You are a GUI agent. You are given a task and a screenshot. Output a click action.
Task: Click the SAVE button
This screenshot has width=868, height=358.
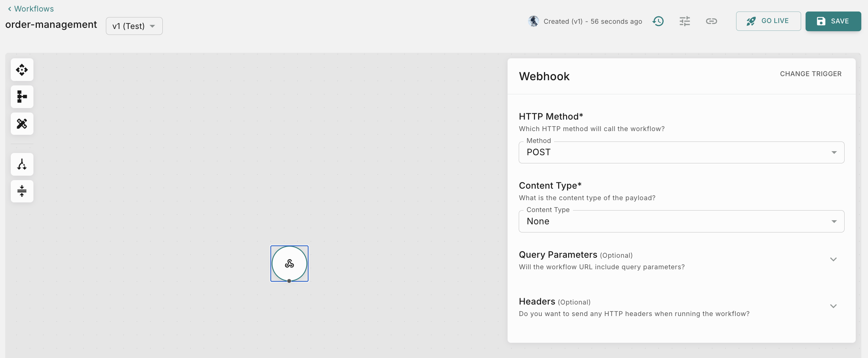click(x=833, y=21)
